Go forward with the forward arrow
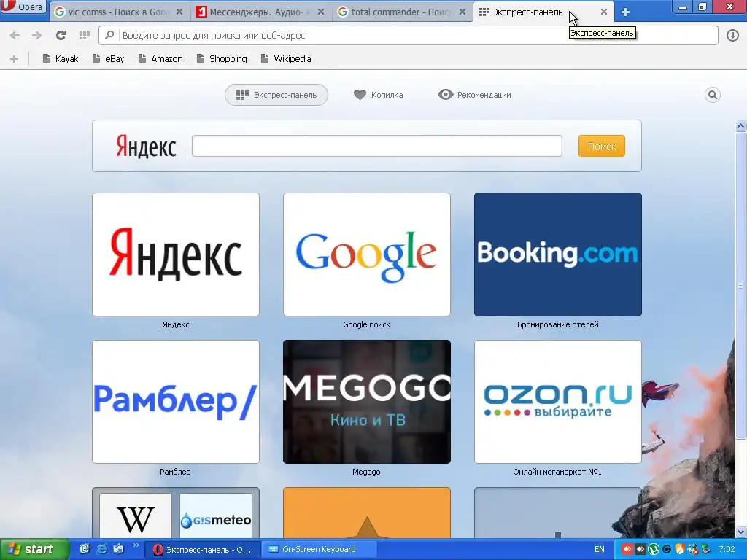747x560 pixels. click(36, 35)
